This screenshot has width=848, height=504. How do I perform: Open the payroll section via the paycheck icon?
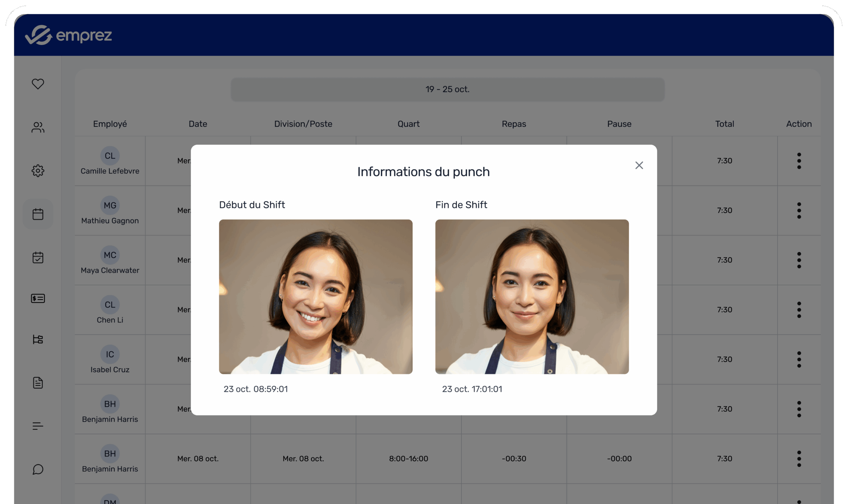(x=38, y=299)
